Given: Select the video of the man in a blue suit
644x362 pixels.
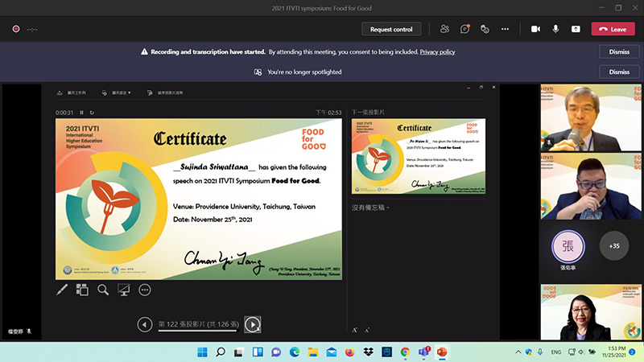Looking at the screenshot, I should point(591,187).
